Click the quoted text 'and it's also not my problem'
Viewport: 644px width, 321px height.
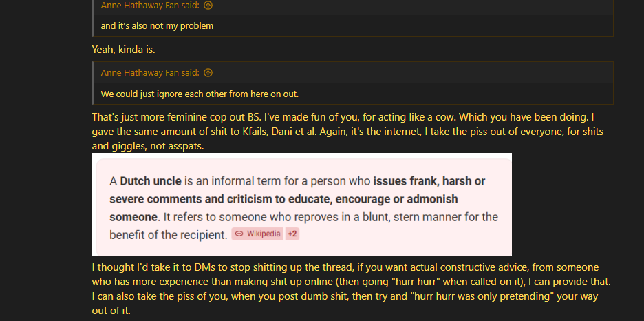[157, 26]
